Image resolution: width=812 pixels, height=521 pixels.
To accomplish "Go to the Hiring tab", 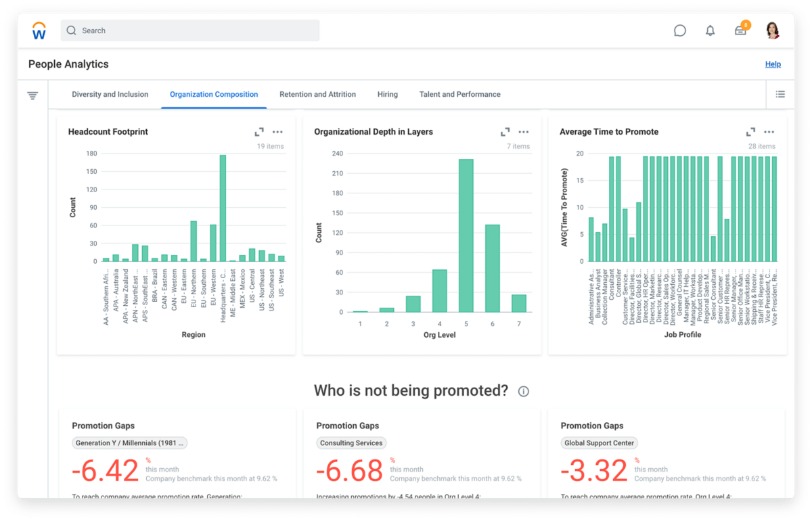I will coord(388,95).
